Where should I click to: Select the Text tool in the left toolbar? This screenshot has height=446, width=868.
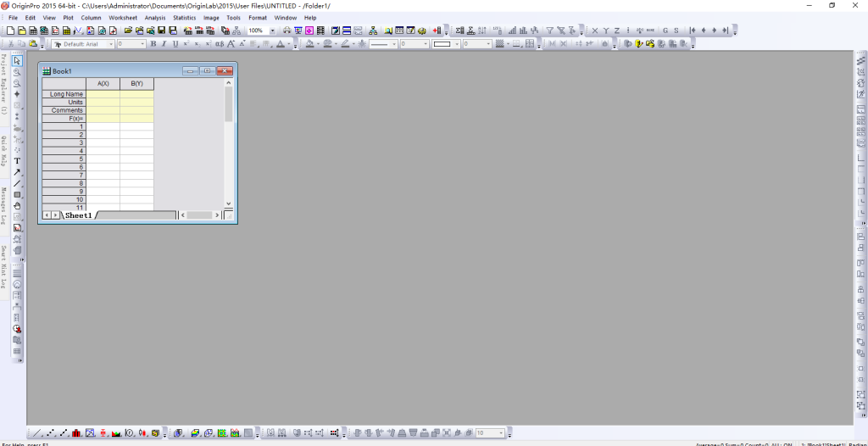tap(17, 160)
